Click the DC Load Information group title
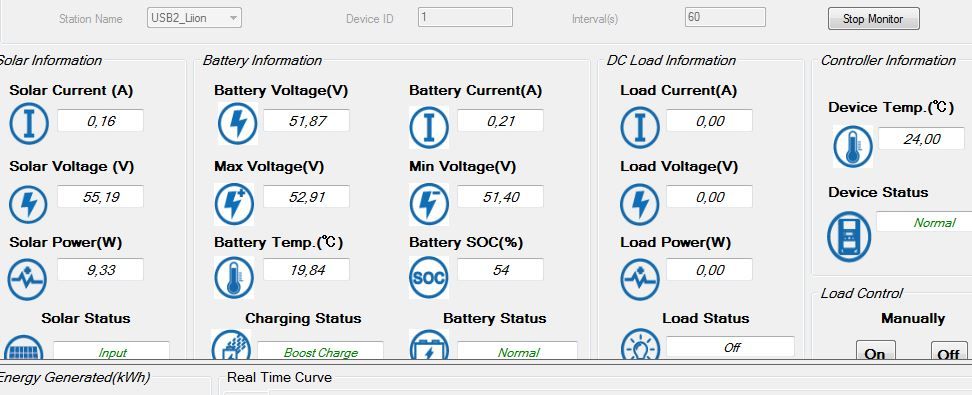The image size is (972, 395). coord(671,60)
